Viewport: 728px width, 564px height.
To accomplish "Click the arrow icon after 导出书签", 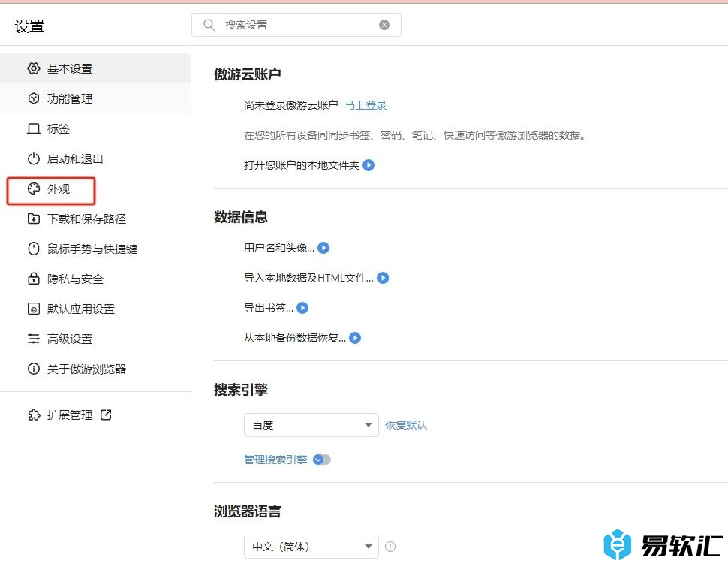I will pyautogui.click(x=302, y=308).
